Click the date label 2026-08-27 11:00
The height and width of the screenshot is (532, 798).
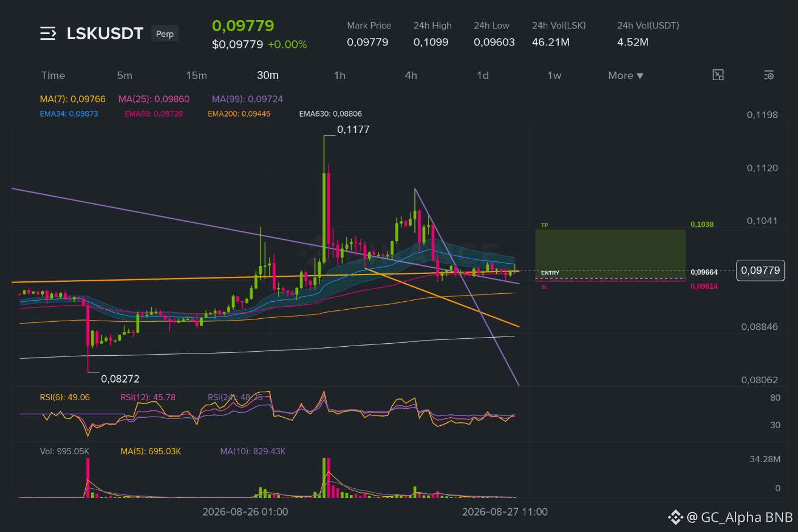[505, 512]
